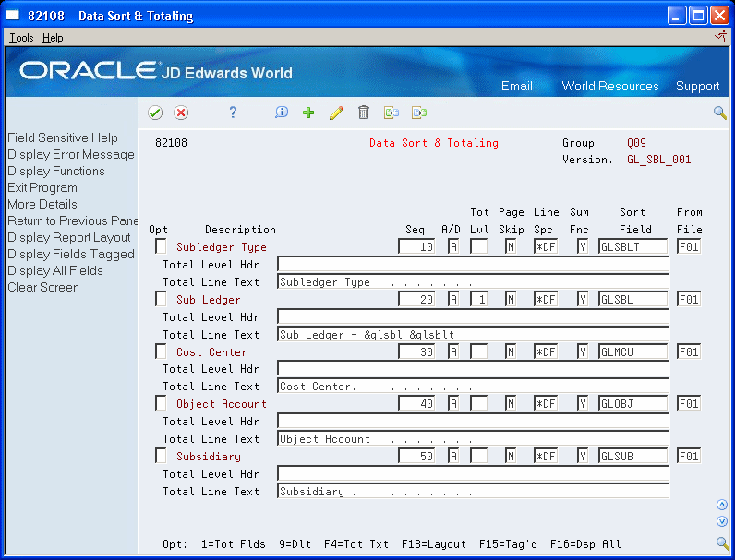The height and width of the screenshot is (560, 735).
Task: Click the Group value Q09
Action: (x=636, y=143)
